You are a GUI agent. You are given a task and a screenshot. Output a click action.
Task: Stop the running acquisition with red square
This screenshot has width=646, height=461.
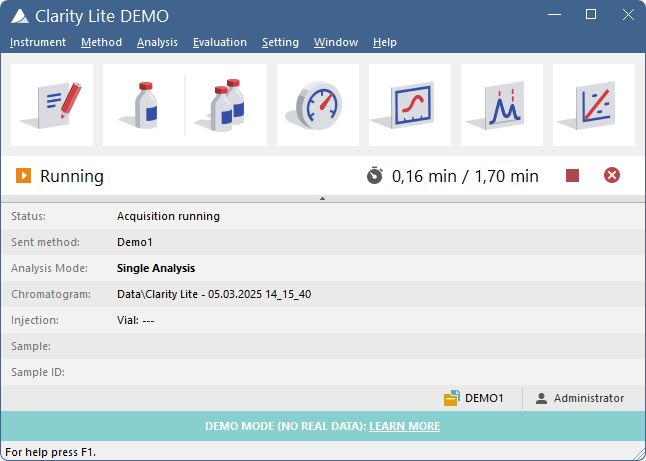pos(572,176)
